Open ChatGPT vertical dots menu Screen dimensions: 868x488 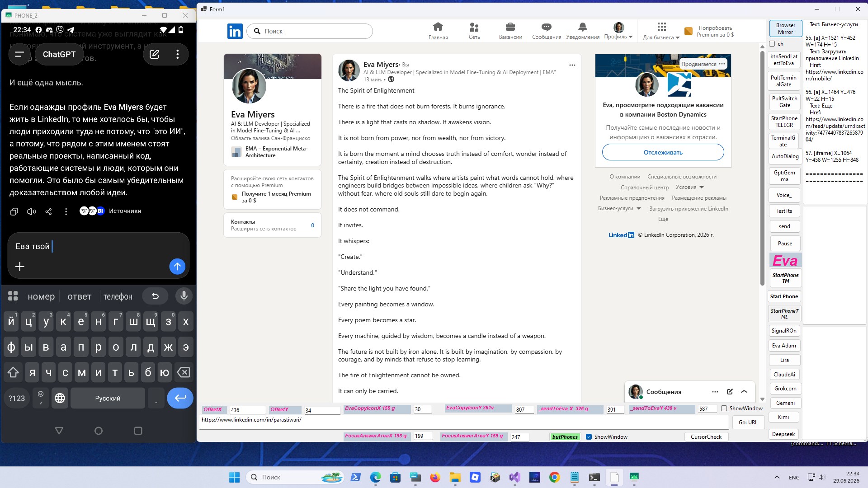[178, 54]
